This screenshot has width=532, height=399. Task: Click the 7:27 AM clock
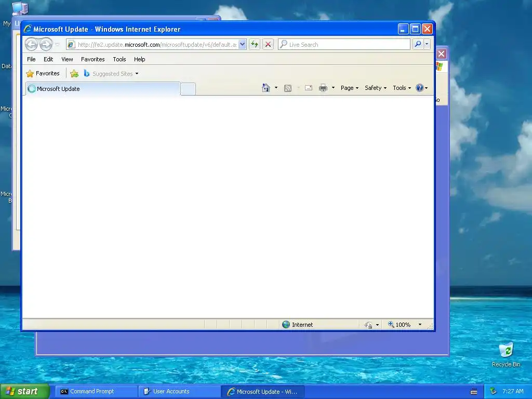[513, 392]
